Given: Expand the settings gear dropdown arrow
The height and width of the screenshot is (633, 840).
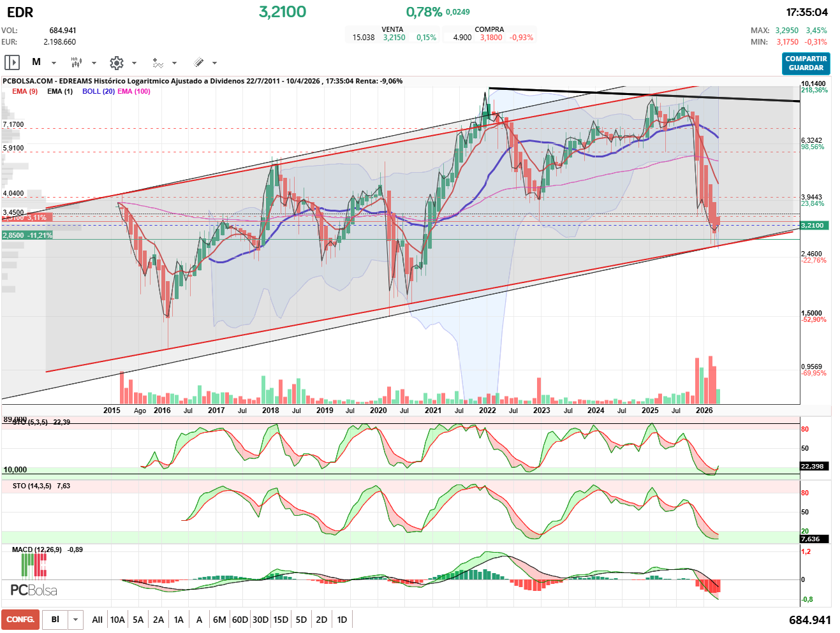Looking at the screenshot, I should click(134, 63).
